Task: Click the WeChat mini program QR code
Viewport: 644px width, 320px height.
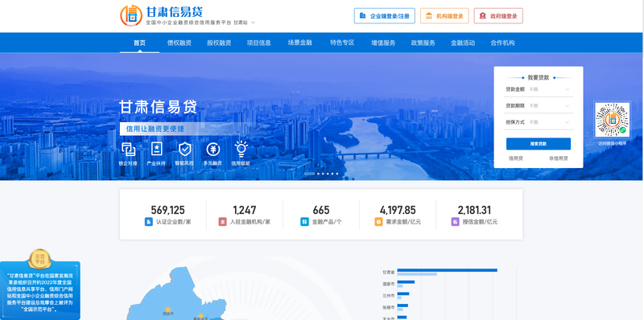Action: 612,120
